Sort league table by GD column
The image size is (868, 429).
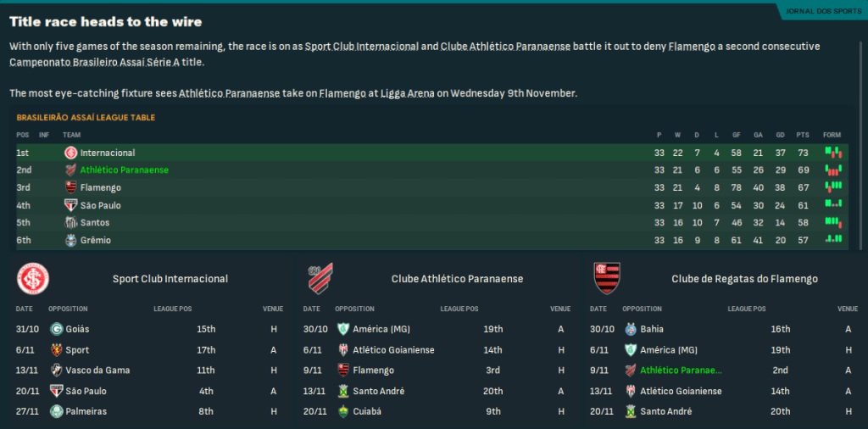[780, 135]
